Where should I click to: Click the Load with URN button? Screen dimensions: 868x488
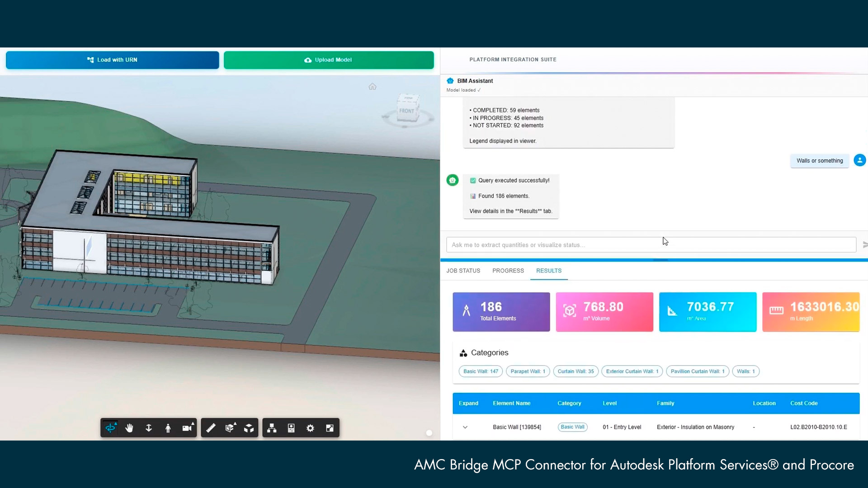point(113,60)
